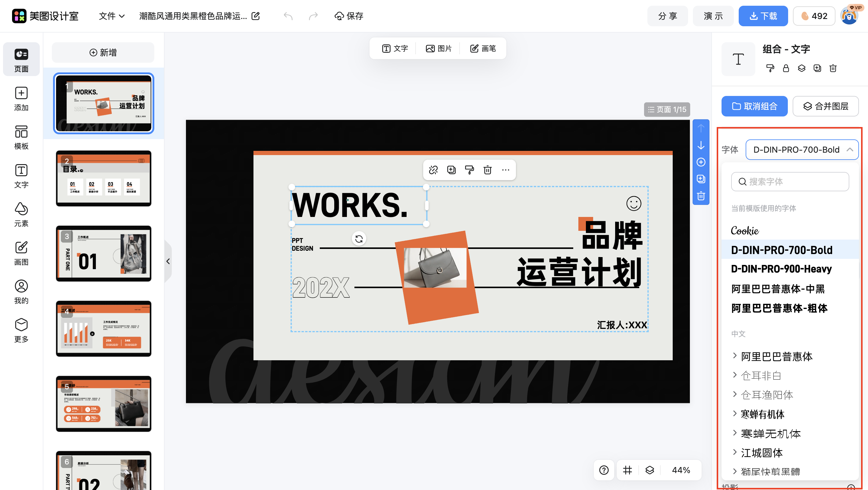
Task: Toggle the layers view at bottom right
Action: (x=649, y=470)
